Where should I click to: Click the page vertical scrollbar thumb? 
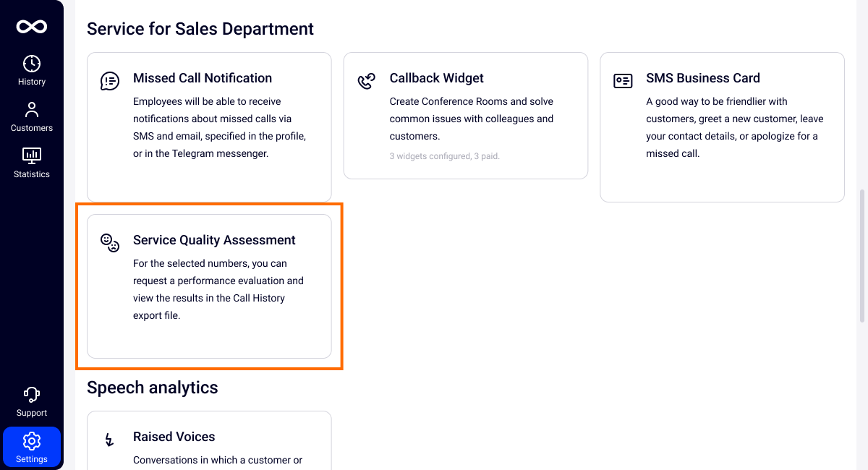861,257
